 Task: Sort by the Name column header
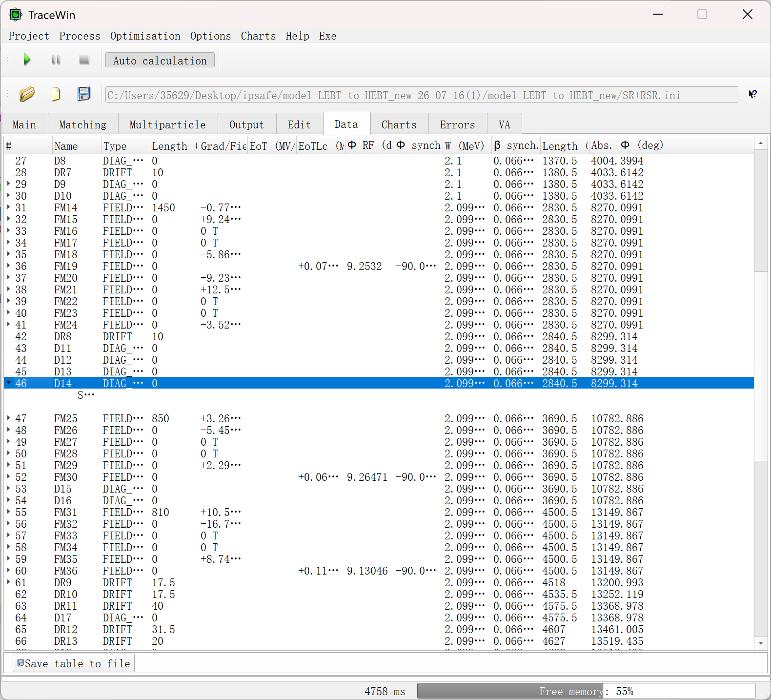coord(77,145)
